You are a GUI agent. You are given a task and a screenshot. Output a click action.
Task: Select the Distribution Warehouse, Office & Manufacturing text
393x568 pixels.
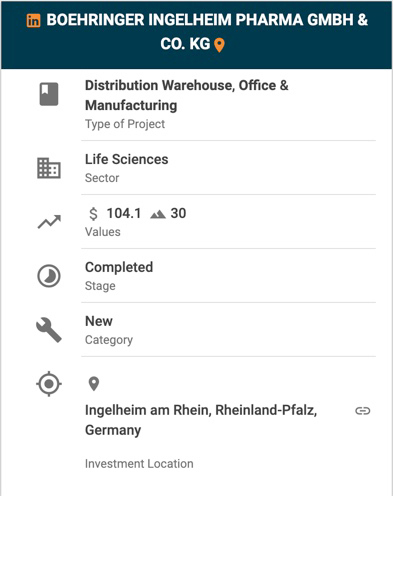coord(187,95)
